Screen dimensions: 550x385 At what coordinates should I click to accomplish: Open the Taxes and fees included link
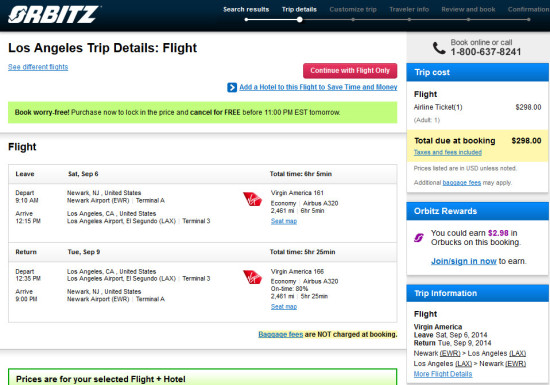[x=448, y=152]
